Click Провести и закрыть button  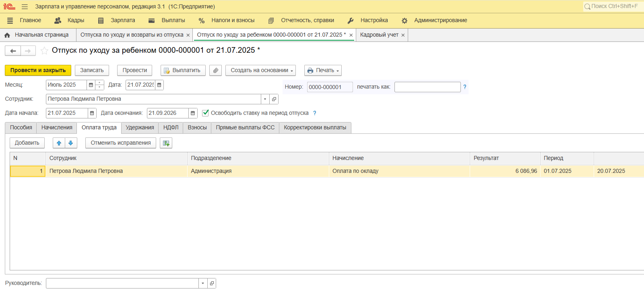pyautogui.click(x=38, y=71)
